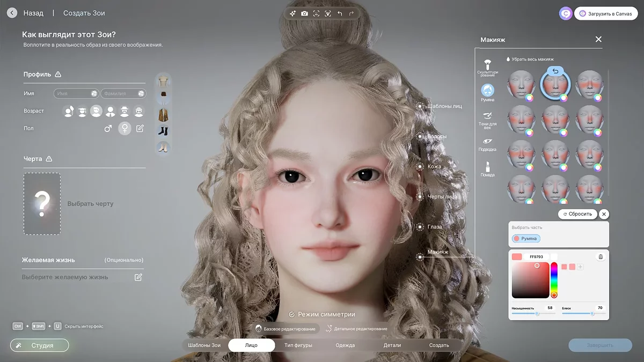Randomize first name with the dice icon
This screenshot has height=362, width=644.
(x=94, y=94)
